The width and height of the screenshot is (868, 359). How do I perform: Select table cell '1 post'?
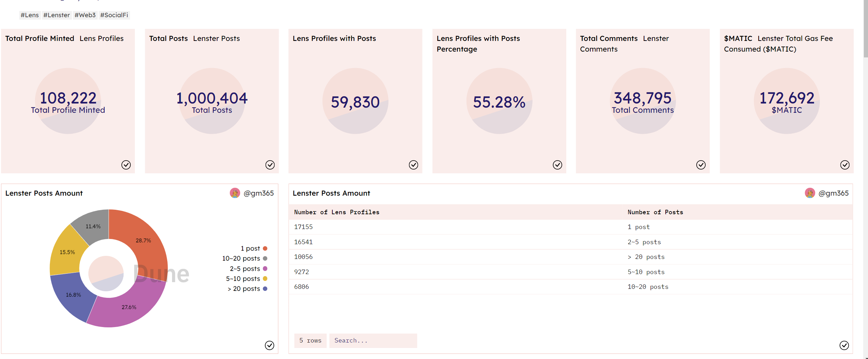click(x=639, y=227)
